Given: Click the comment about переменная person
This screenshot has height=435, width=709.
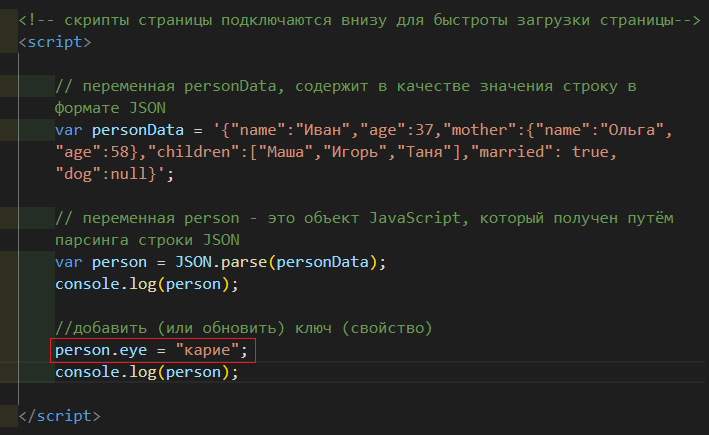Looking at the screenshot, I should pos(364,229).
